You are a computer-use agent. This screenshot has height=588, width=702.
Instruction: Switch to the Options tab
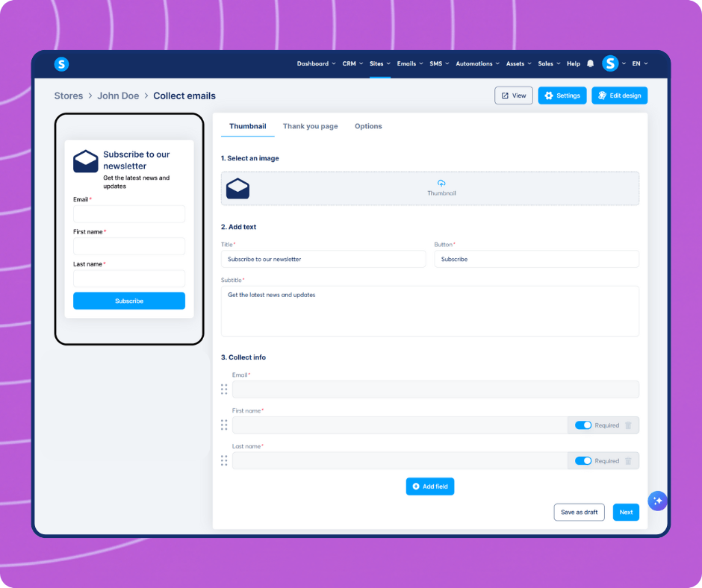pyautogui.click(x=368, y=126)
